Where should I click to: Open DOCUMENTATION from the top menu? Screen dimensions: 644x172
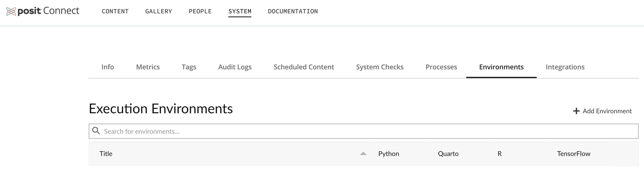click(x=293, y=11)
